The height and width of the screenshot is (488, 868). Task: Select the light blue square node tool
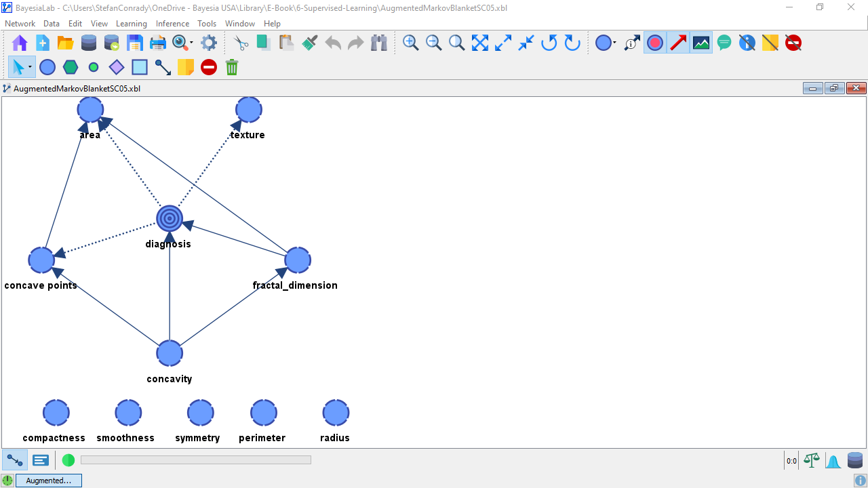[x=140, y=67]
